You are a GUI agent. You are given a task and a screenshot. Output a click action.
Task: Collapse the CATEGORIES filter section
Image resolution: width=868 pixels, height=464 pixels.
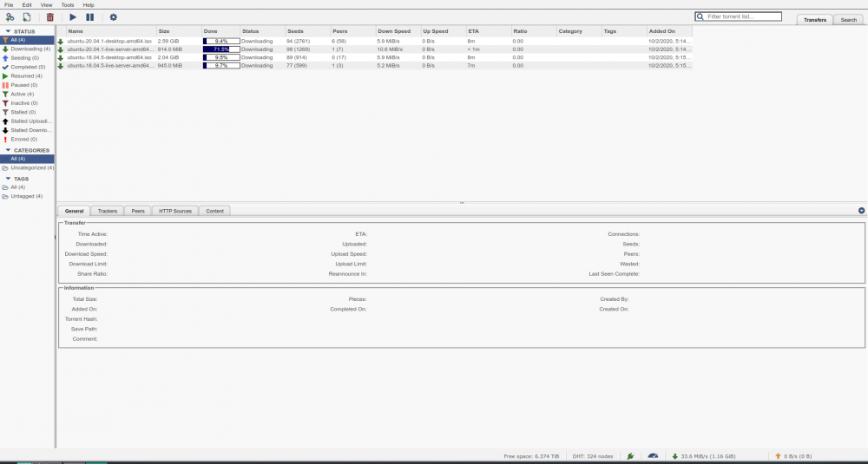[x=27, y=150]
